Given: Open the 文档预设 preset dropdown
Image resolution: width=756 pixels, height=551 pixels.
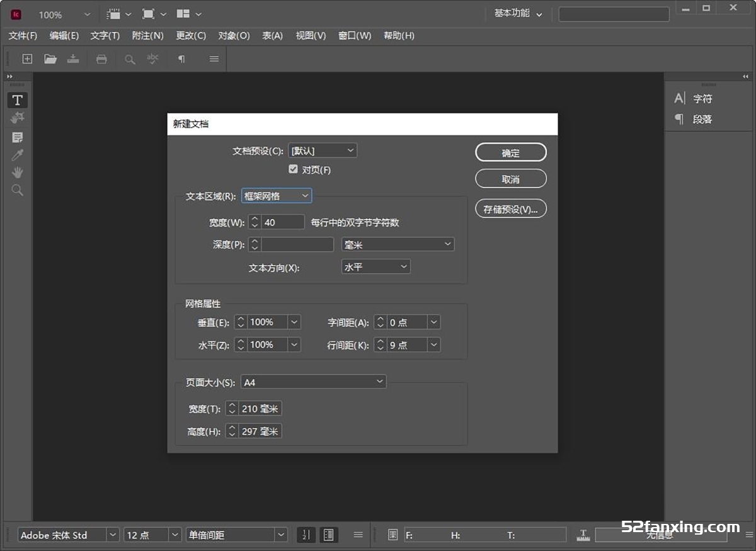Looking at the screenshot, I should coord(323,151).
